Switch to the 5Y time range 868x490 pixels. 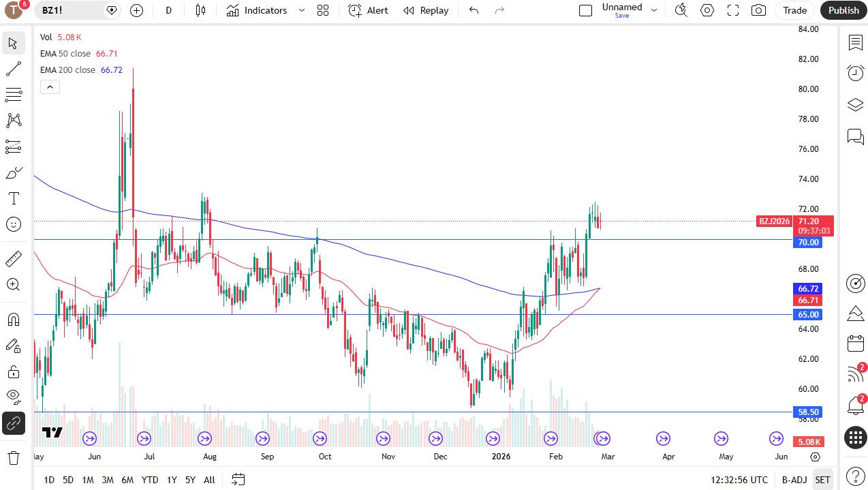coord(190,480)
